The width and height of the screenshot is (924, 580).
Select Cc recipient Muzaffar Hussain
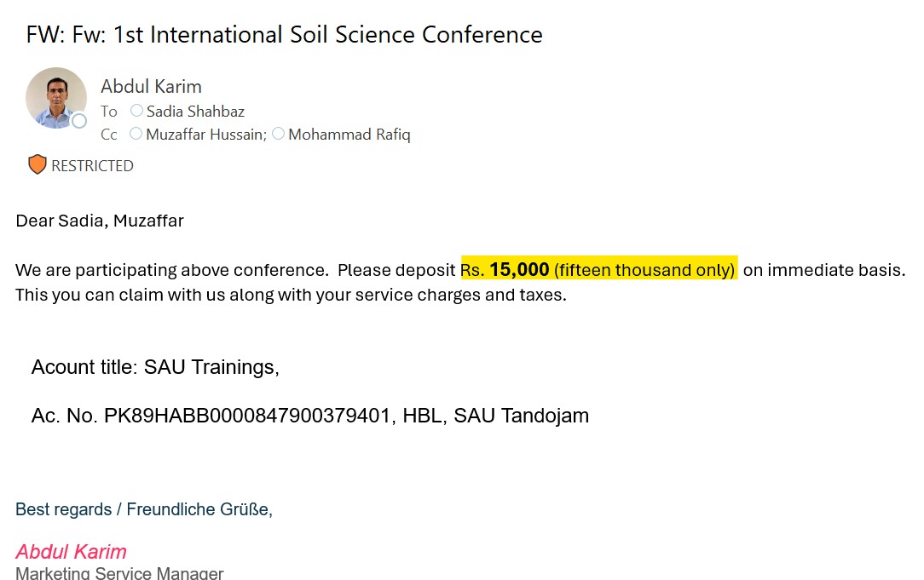point(205,135)
